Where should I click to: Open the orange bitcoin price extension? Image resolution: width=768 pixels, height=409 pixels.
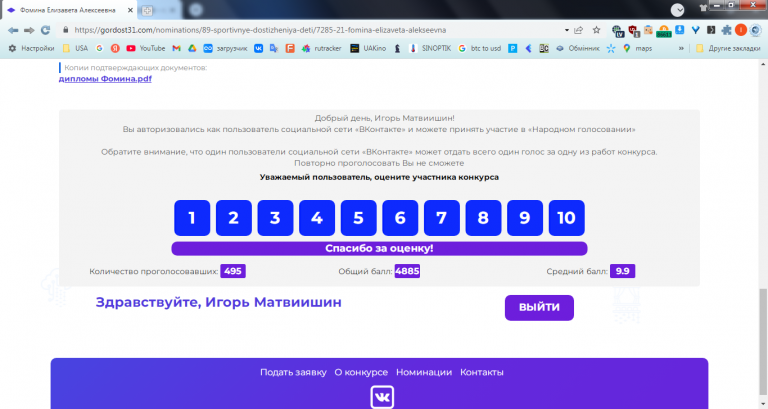coord(664,32)
